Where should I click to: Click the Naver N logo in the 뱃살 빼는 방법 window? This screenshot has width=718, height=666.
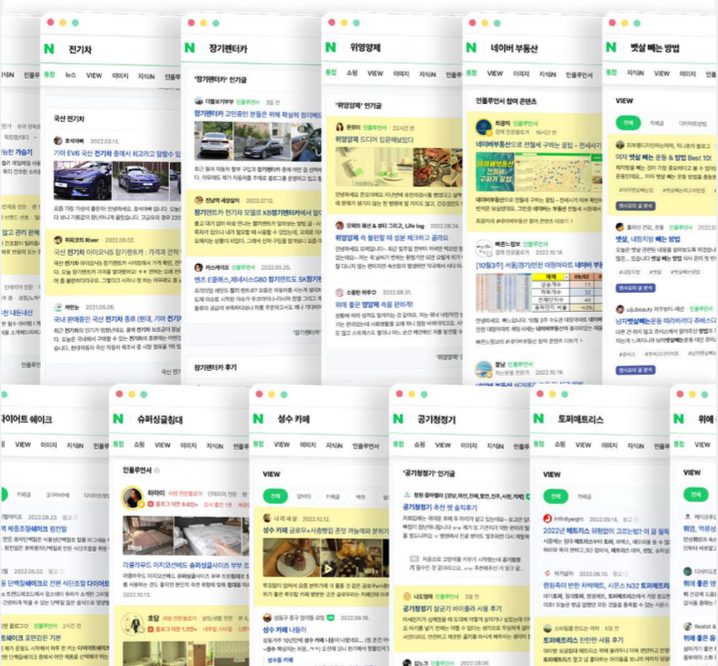(611, 47)
